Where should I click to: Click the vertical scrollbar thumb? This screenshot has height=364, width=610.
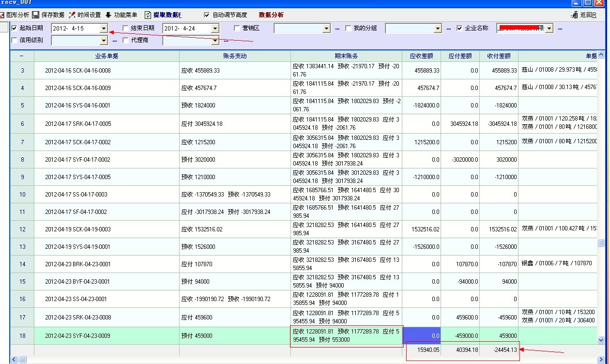[601, 243]
